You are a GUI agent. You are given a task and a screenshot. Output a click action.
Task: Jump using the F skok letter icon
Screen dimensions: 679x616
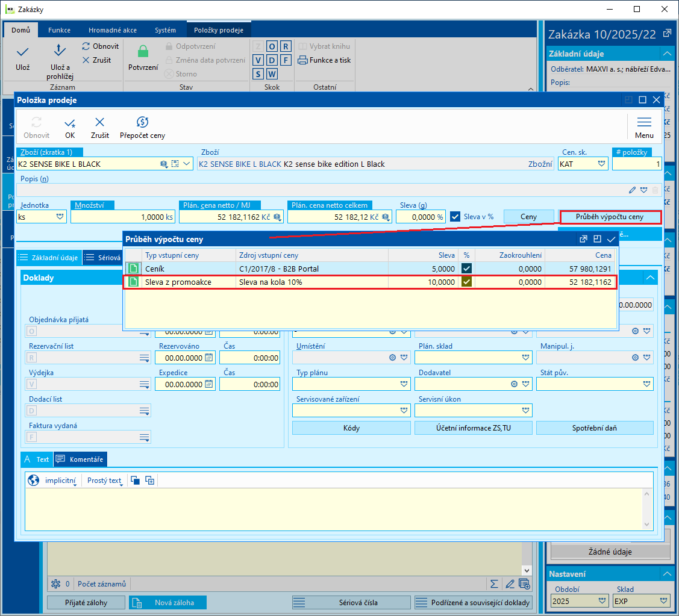pos(286,60)
